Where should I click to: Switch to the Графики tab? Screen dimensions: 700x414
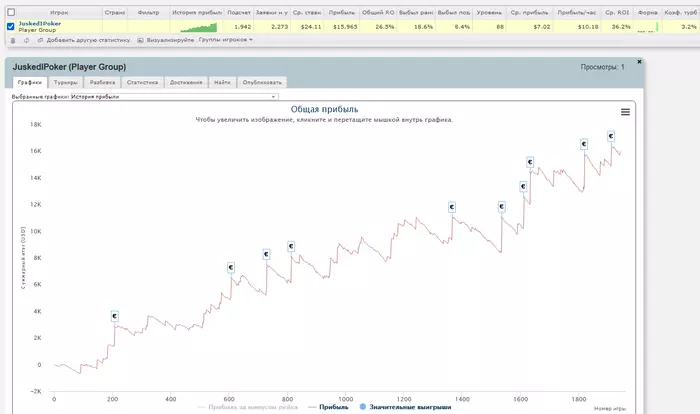tap(30, 82)
